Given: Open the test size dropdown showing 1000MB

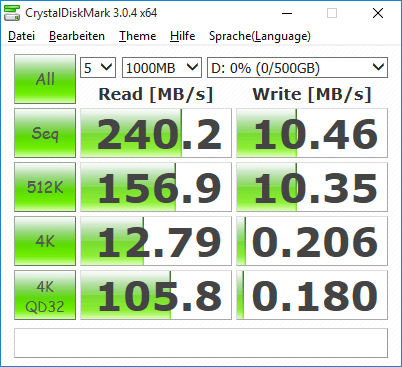Looking at the screenshot, I should tap(162, 68).
